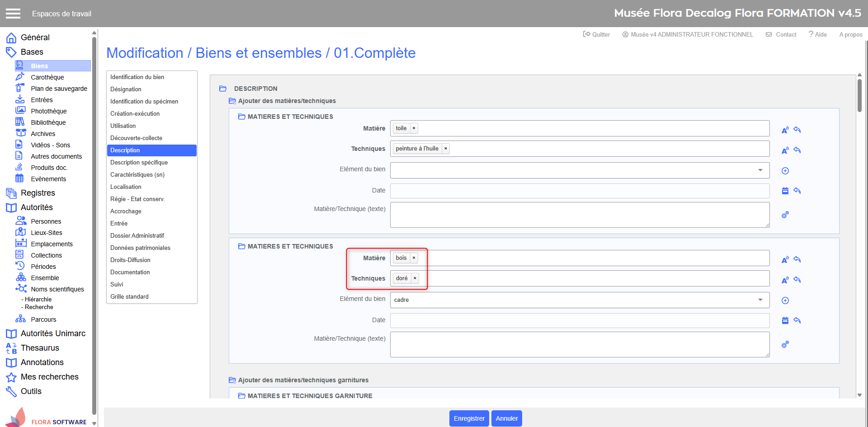Viewport: 868px width, 427px height.
Task: Remove the 'toile' tag from Matière
Action: pos(414,128)
